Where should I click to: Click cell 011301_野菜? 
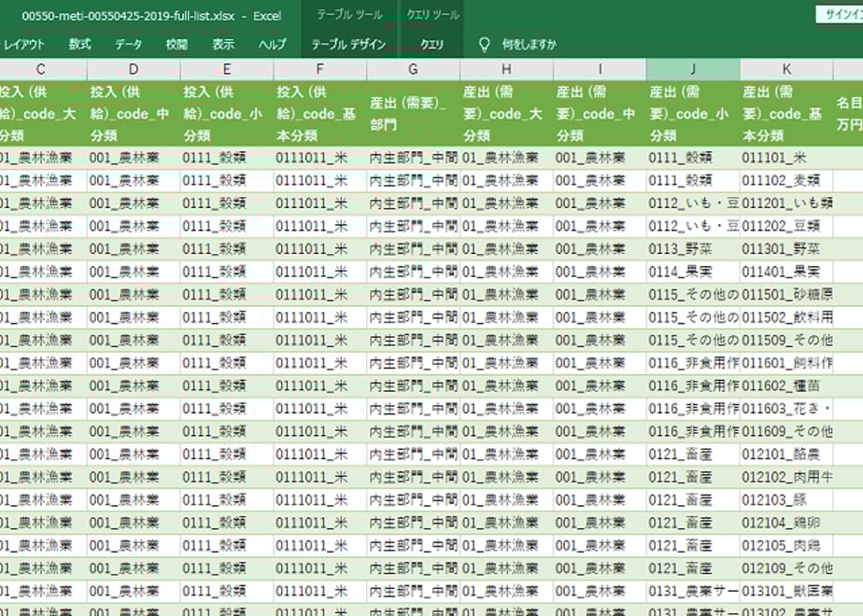[x=786, y=249]
